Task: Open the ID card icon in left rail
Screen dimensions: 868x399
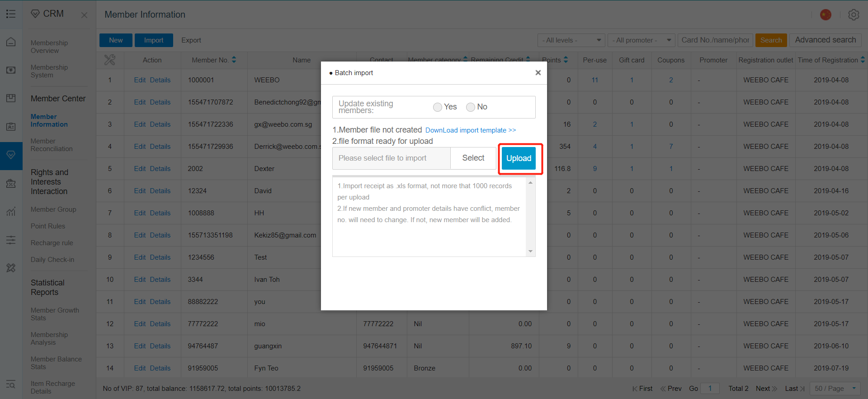Action: coord(11,127)
